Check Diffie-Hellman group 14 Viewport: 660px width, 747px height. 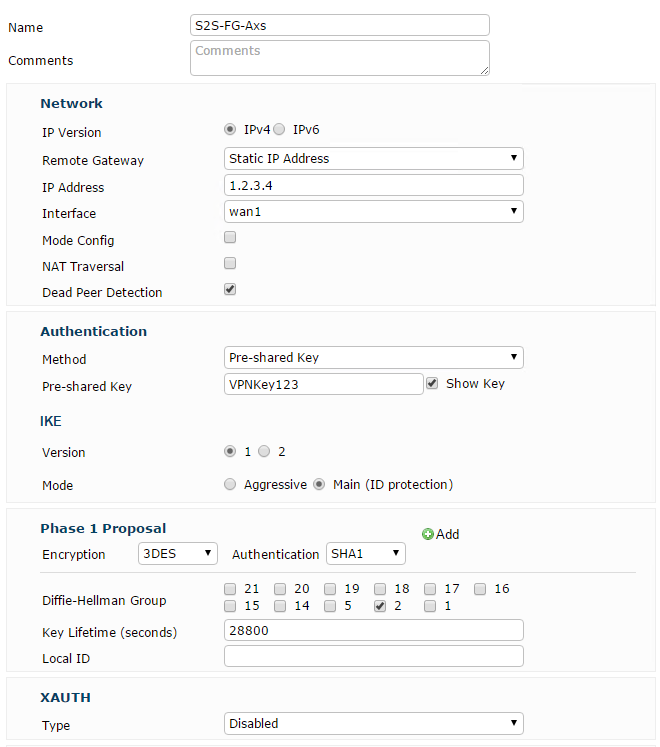click(x=280, y=606)
